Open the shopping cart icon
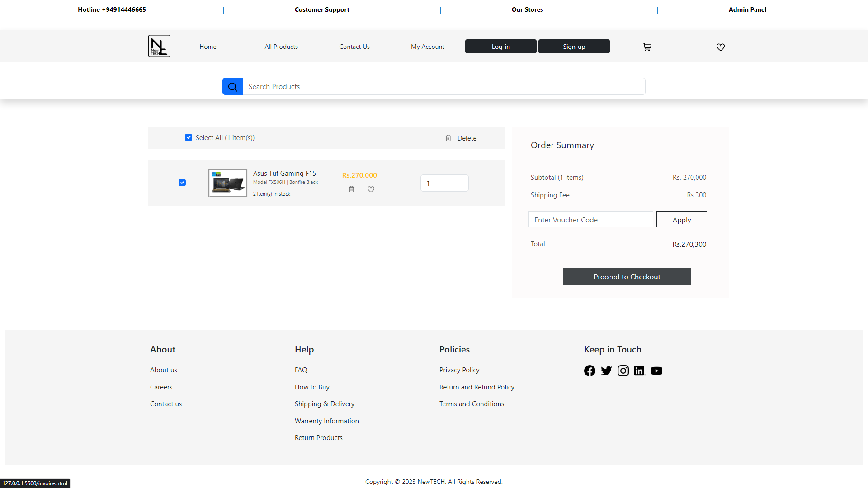The height and width of the screenshot is (488, 868). point(647,47)
